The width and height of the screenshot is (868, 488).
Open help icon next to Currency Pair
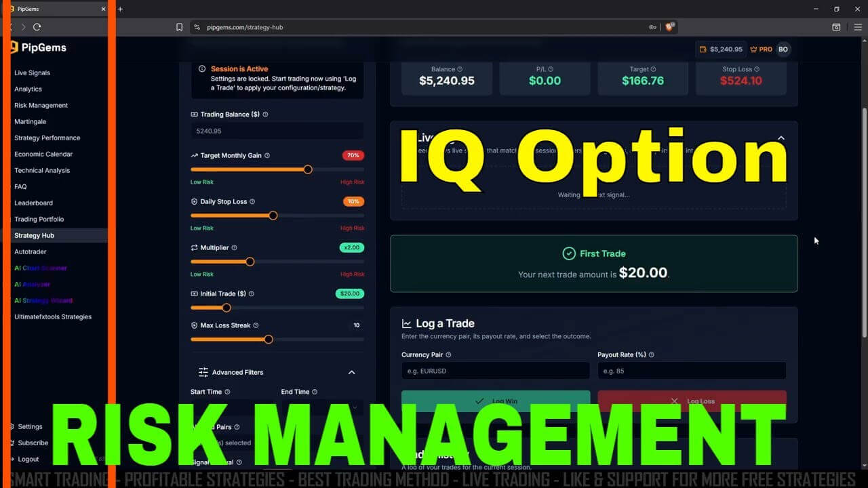448,354
